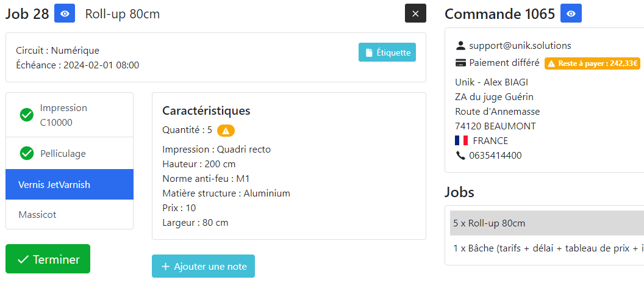
Task: Click the quantity warning triangle badge
Action: [226, 131]
